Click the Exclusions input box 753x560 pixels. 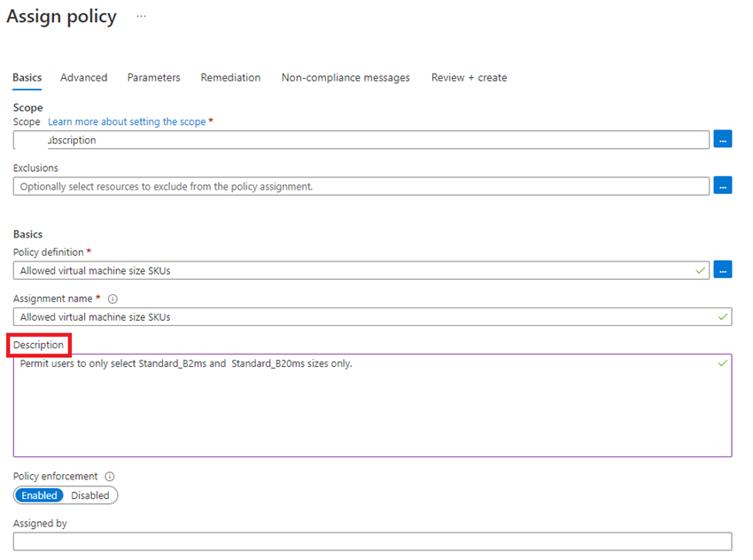click(354, 186)
